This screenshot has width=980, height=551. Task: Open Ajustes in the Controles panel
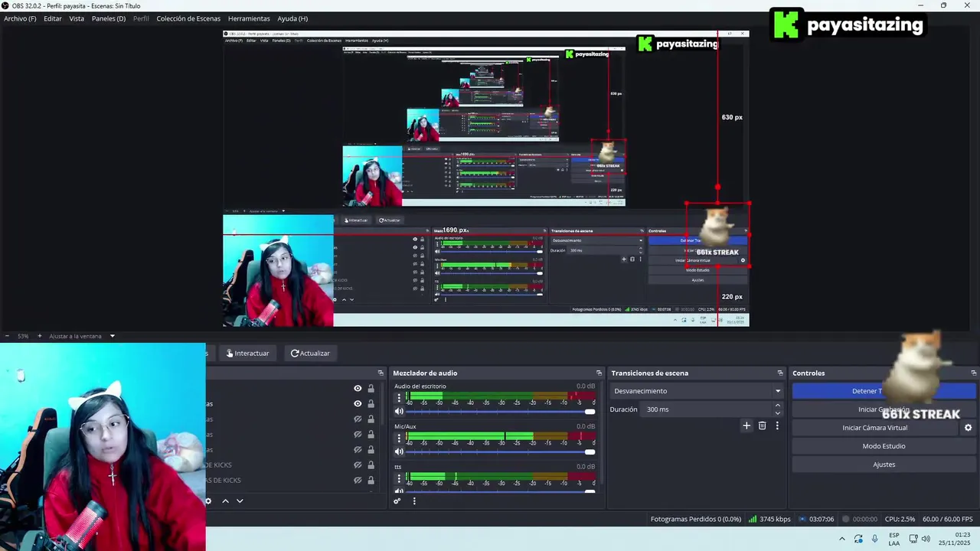pyautogui.click(x=884, y=465)
